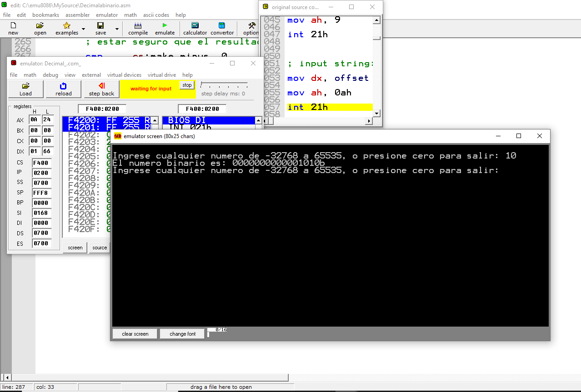This screenshot has height=392, width=581.
Task: Open the file menu in editor
Action: (7, 15)
